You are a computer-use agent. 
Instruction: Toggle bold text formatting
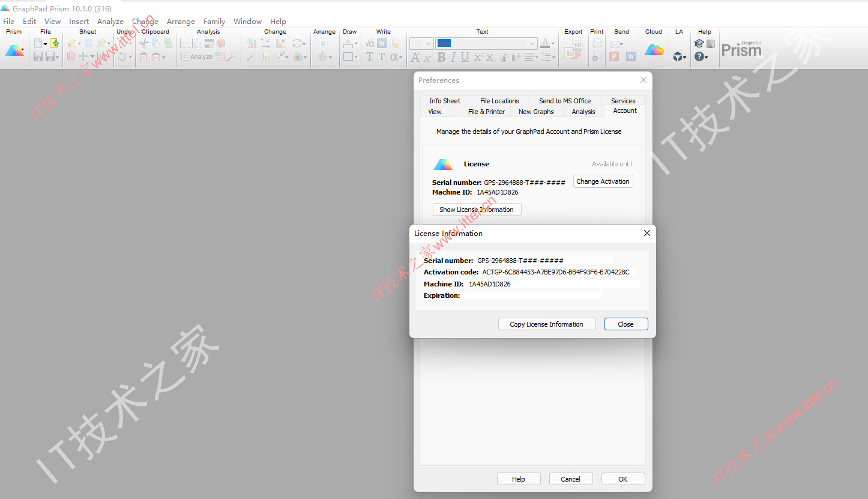441,57
